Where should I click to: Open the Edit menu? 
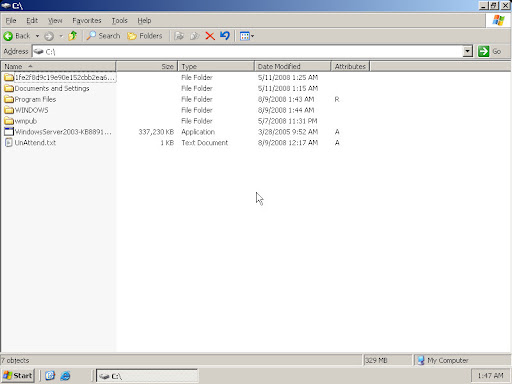point(32,21)
